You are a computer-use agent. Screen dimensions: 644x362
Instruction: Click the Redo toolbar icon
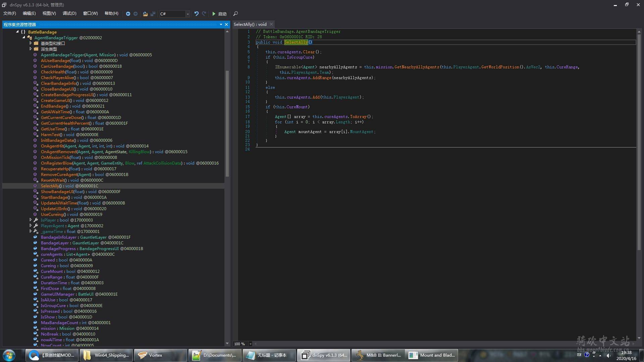(x=204, y=14)
